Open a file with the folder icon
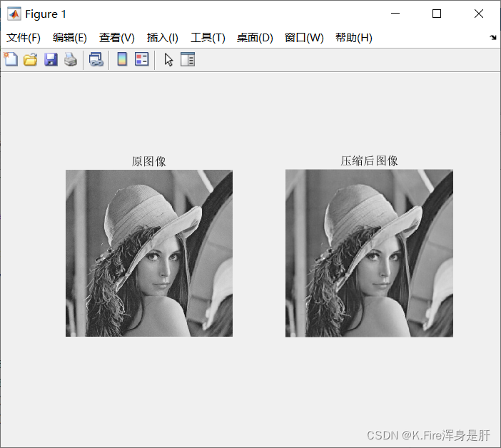Screen dimensions: 501x448 click(x=31, y=59)
